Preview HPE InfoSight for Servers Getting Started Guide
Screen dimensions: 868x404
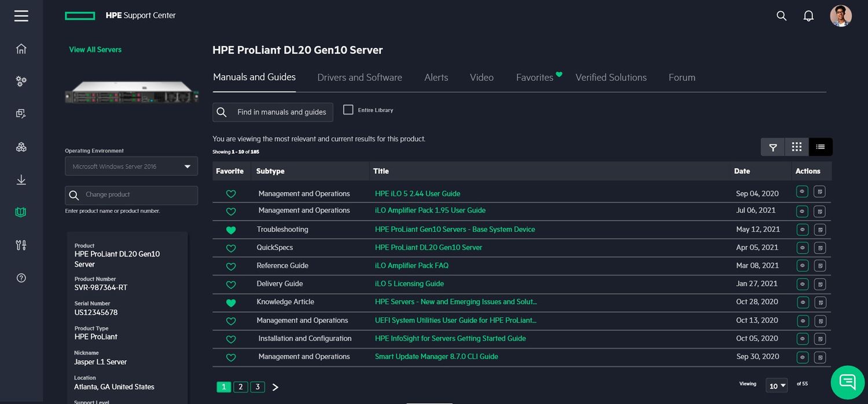pyautogui.click(x=802, y=339)
